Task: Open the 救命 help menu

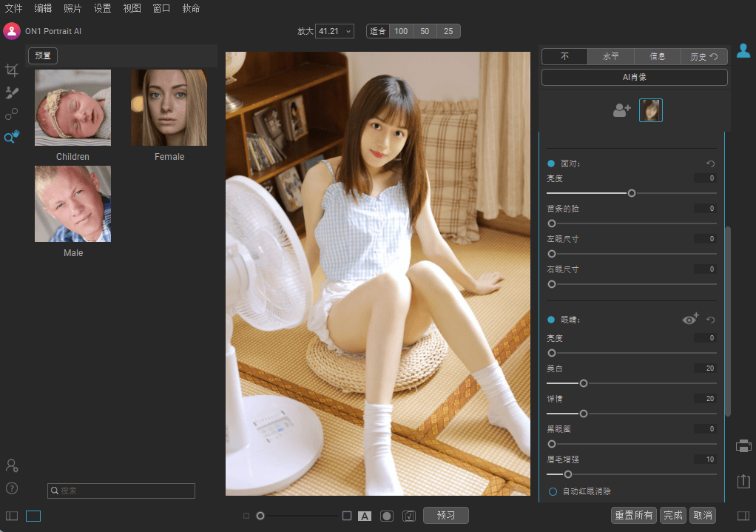Action: coord(191,8)
